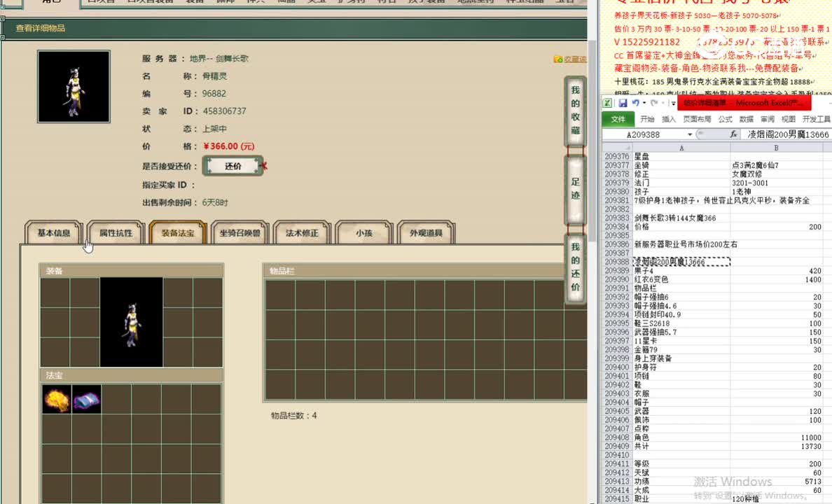Undo the last action in Excel
832x504 pixels.
(635, 103)
